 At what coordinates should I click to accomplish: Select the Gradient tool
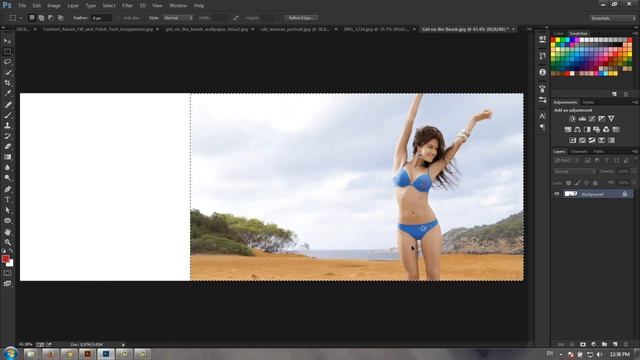[7, 157]
